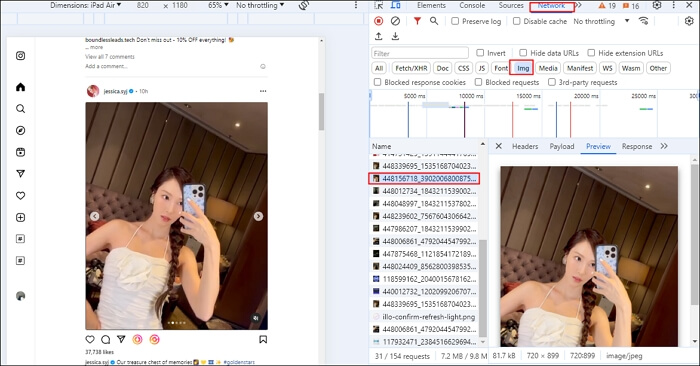The image size is (700, 366).
Task: Toggle the red network filter funnel icon
Action: coord(417,21)
